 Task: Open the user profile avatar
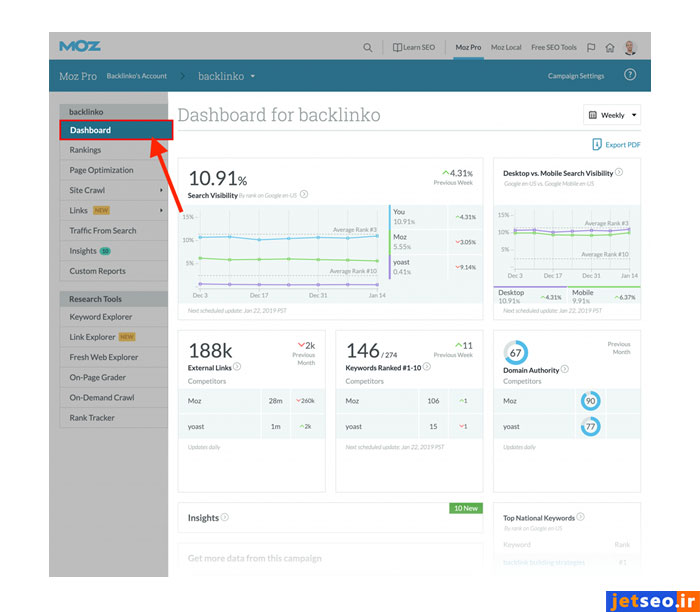point(630,47)
